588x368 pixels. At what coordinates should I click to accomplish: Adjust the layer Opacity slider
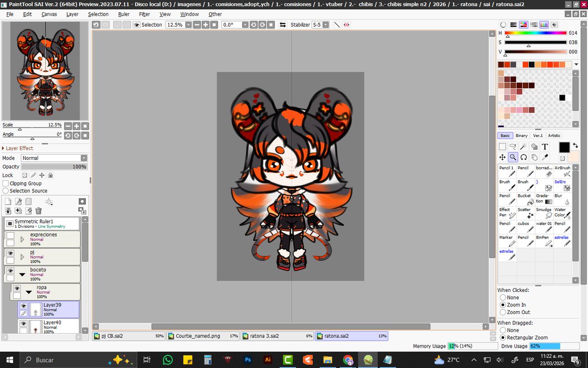coord(54,167)
